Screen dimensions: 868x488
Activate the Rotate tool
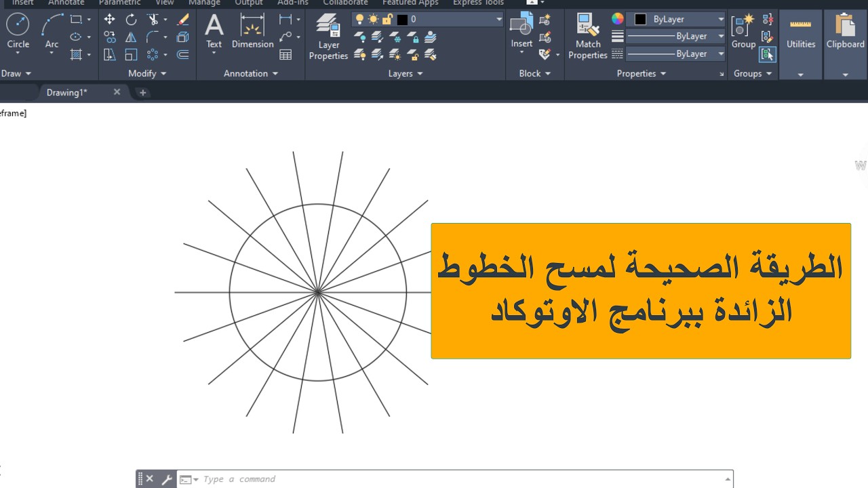click(131, 20)
